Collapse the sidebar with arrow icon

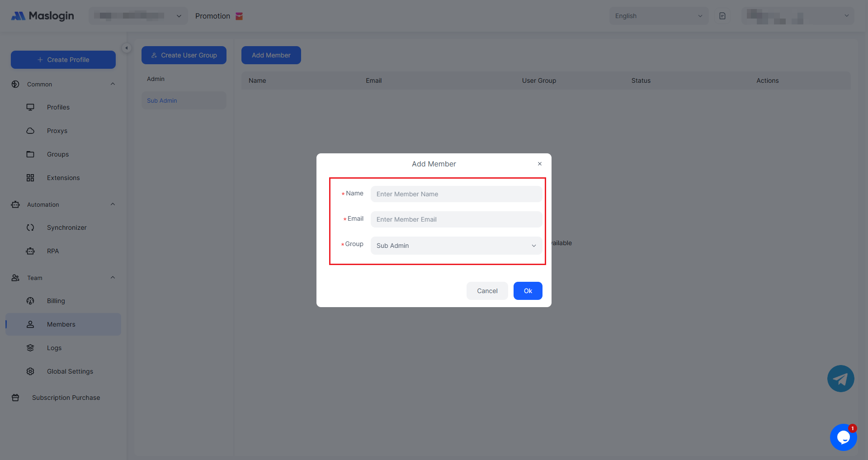(x=127, y=48)
